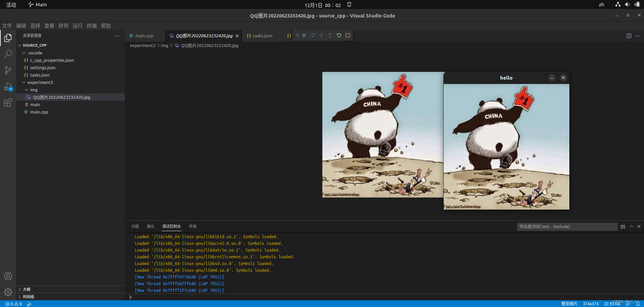Expand the 大纲 outline section

[70, 289]
